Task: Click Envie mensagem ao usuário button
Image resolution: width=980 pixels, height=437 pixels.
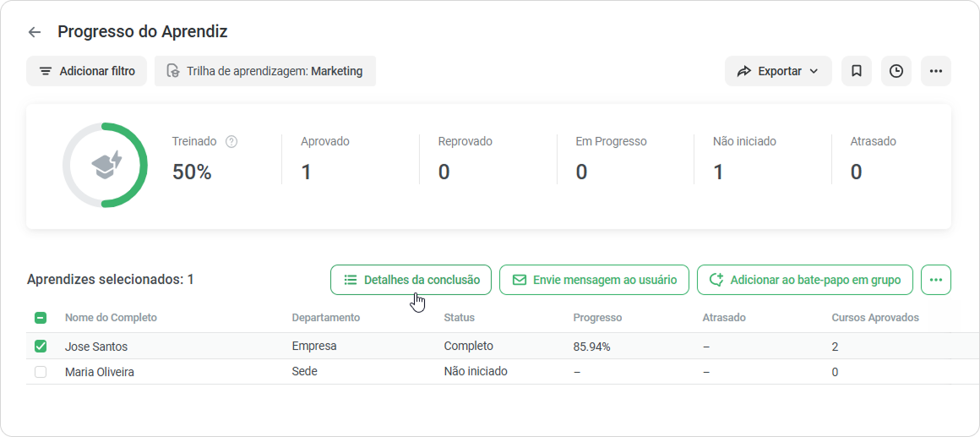Action: (594, 280)
